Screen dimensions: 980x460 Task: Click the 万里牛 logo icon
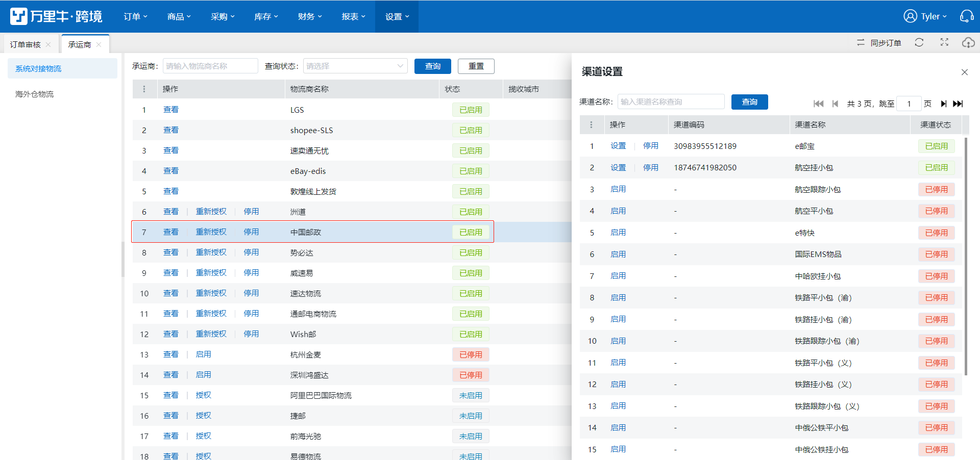[x=19, y=16]
